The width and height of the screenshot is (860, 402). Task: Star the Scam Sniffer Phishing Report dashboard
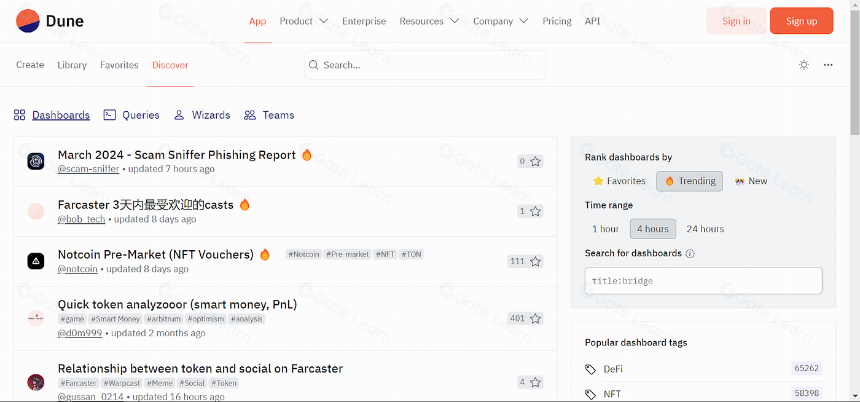(x=536, y=161)
